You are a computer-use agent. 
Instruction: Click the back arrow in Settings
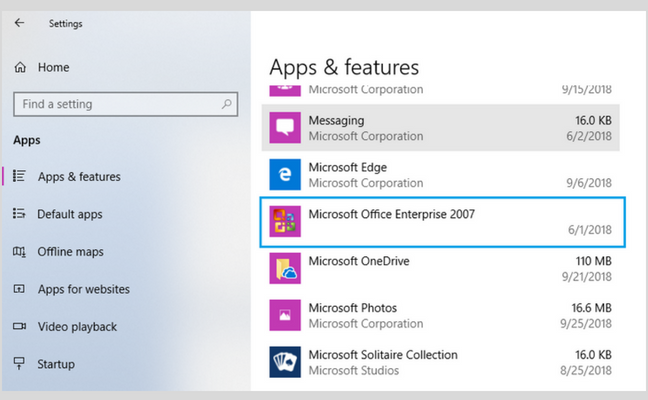(19, 23)
